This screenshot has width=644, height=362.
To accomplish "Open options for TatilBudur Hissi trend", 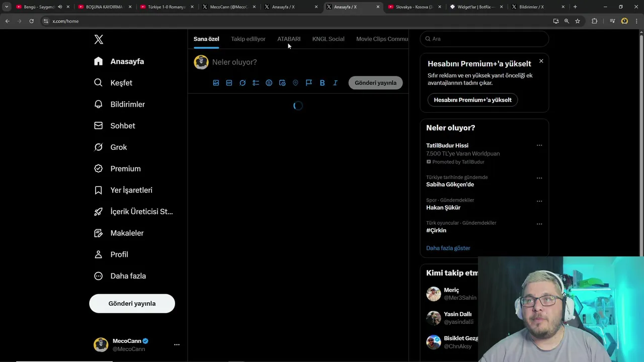I will tap(539, 145).
